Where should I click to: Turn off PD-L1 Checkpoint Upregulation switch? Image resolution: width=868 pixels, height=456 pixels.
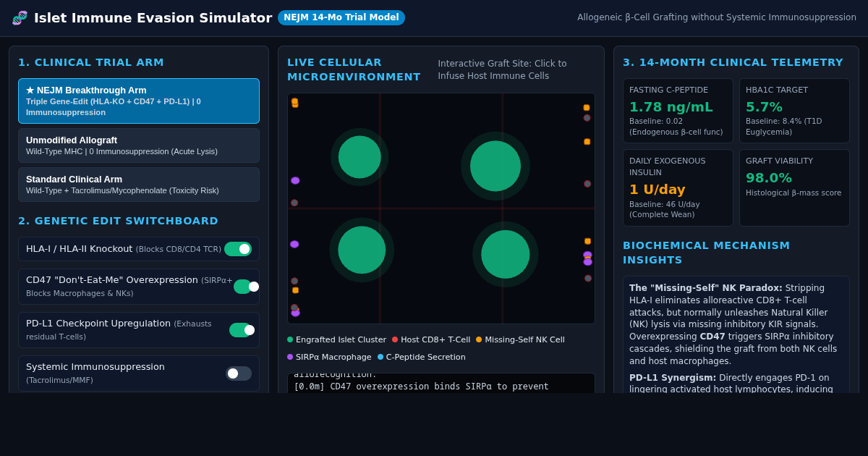(x=241, y=330)
